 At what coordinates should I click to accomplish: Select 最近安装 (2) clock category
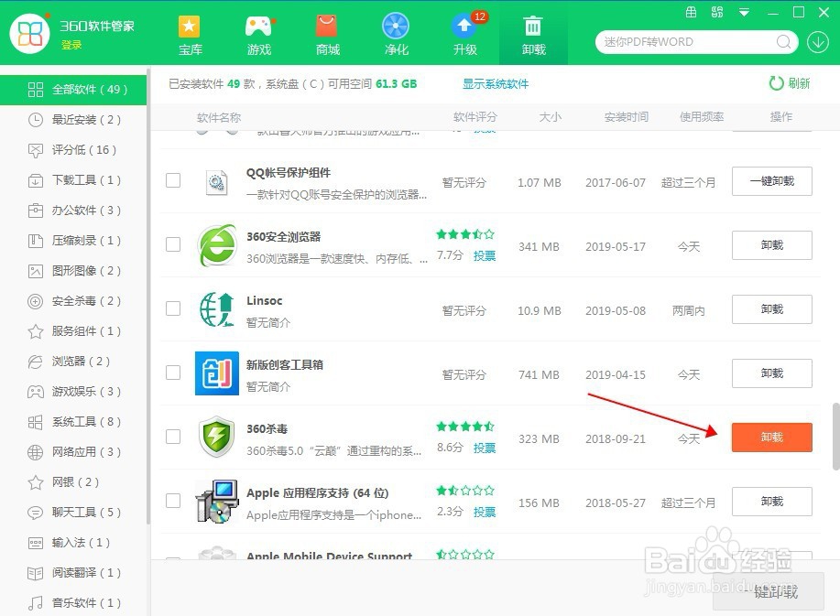point(74,119)
